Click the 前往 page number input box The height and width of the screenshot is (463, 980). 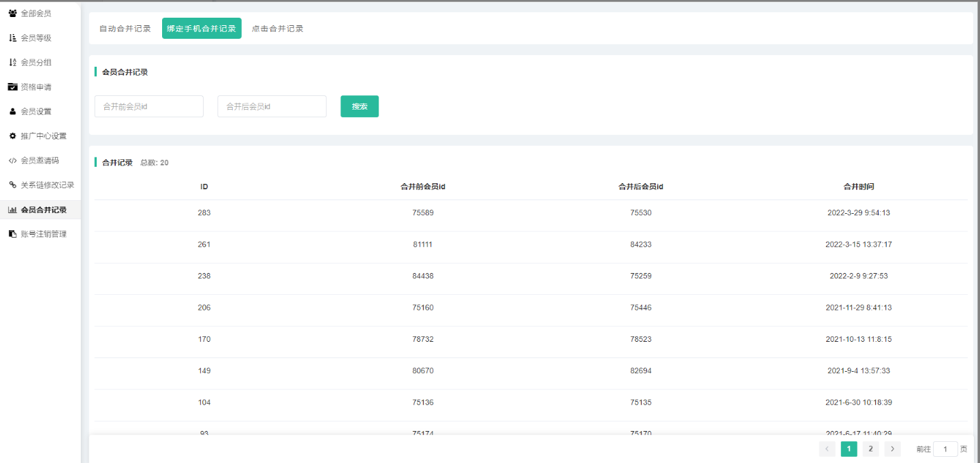(945, 449)
